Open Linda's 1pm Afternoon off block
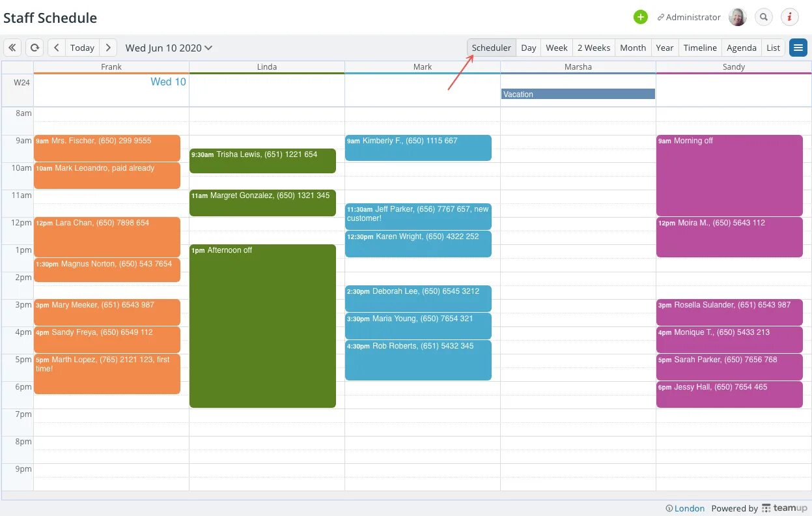Viewport: 812px width, 516px height. (262, 326)
